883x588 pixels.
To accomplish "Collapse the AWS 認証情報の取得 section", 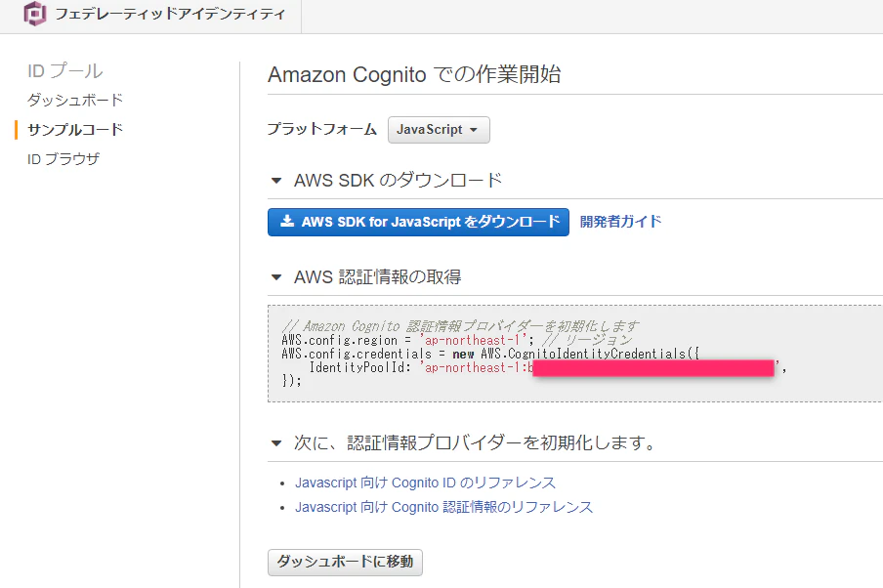I will click(x=275, y=277).
